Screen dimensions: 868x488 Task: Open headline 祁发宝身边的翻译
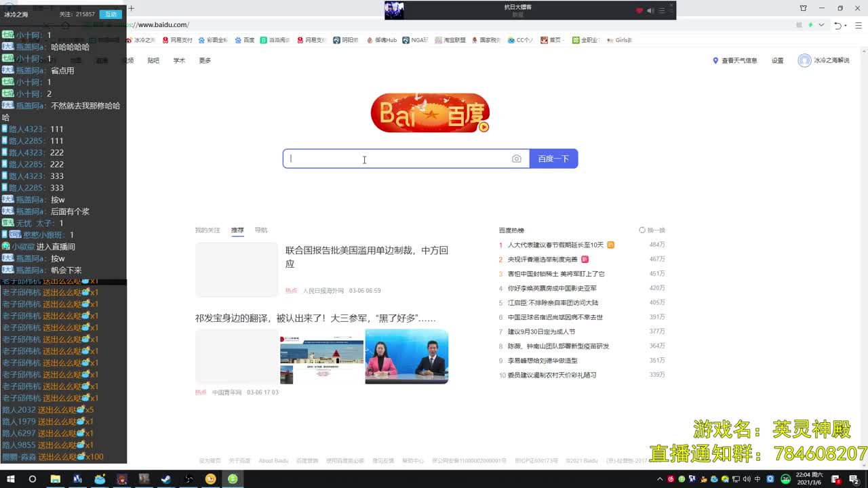(x=315, y=318)
